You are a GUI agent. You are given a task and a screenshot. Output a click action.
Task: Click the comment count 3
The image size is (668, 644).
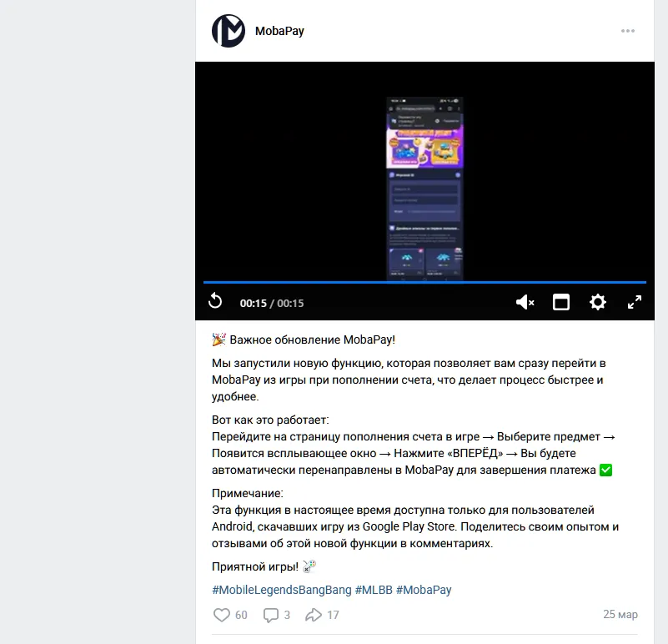tap(287, 615)
